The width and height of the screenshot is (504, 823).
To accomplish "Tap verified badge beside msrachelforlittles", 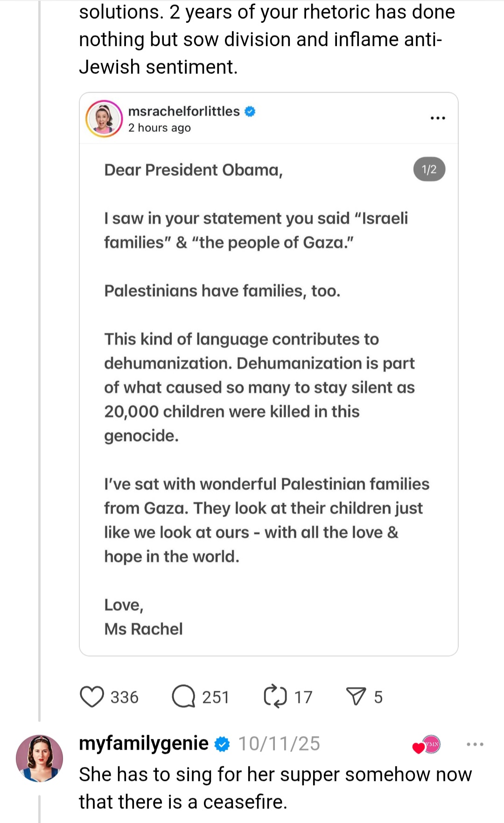I will [250, 111].
